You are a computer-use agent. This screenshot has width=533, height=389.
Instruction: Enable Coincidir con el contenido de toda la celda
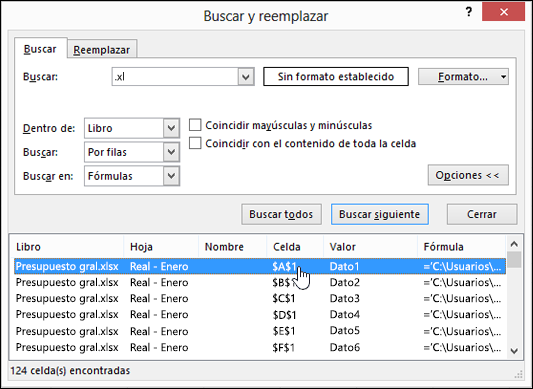point(195,143)
